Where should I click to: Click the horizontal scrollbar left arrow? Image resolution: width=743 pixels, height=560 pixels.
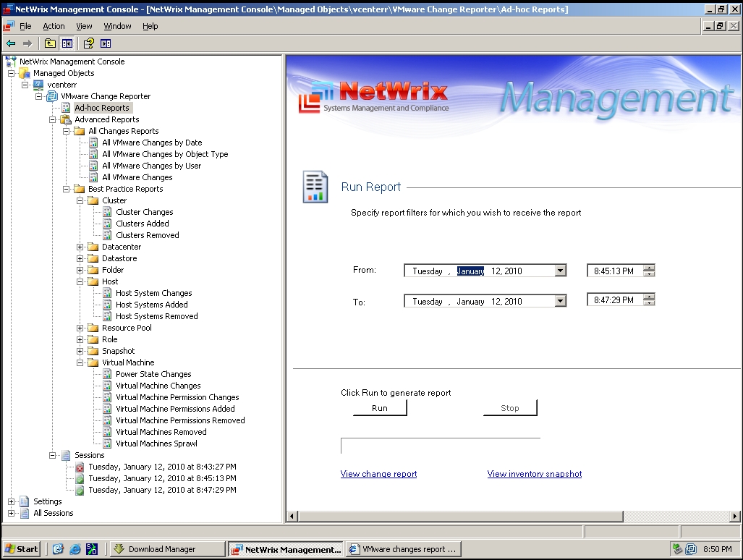pyautogui.click(x=292, y=516)
